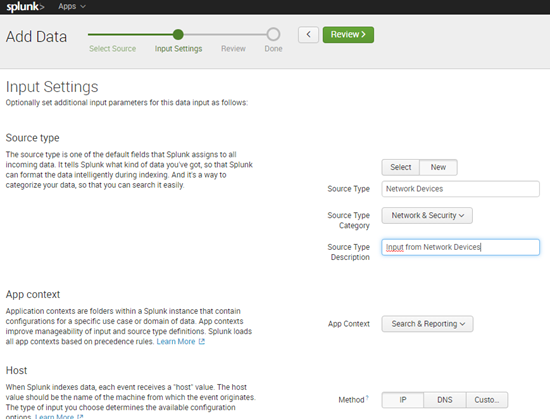Select the IP host method
Viewport: 550px width, 419px height.
click(403, 400)
